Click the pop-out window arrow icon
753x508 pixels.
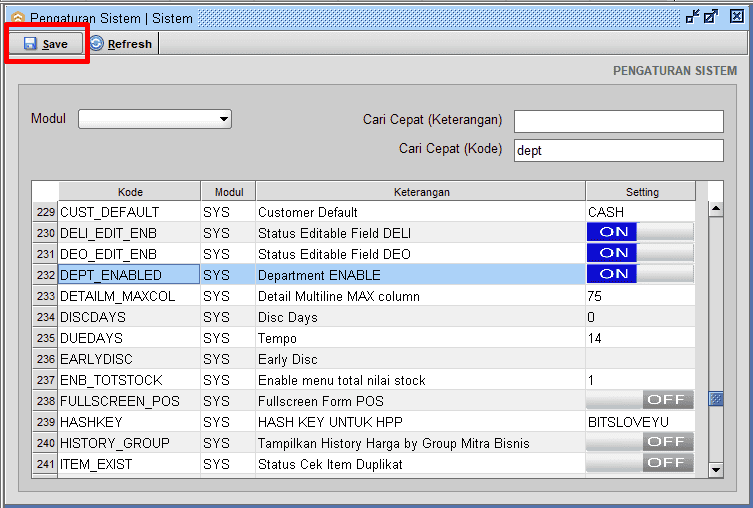pyautogui.click(x=711, y=17)
